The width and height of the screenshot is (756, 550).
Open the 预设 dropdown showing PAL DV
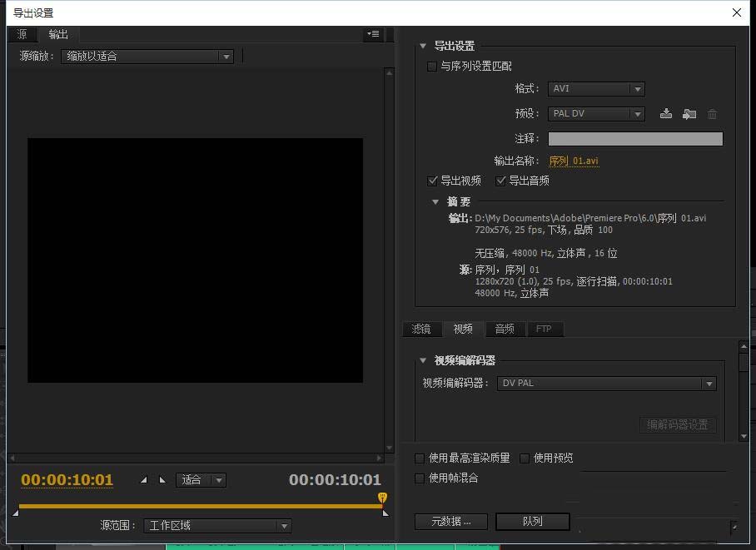[x=596, y=113]
